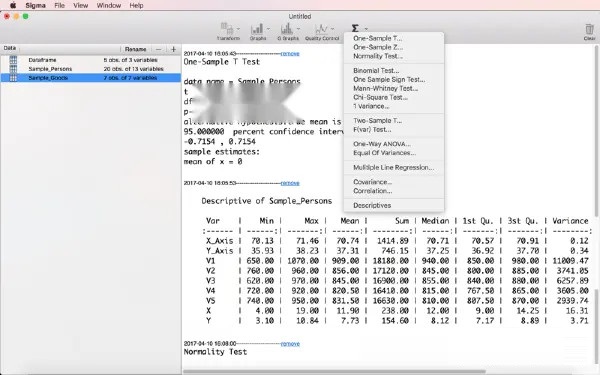Select the Dataframe dataset row

click(90, 60)
